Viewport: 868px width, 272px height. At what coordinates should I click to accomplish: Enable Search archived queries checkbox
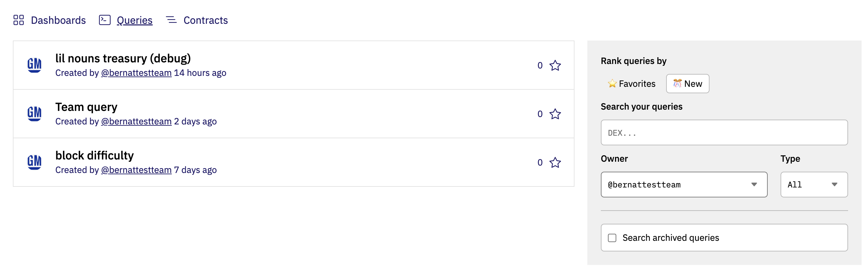tap(612, 238)
